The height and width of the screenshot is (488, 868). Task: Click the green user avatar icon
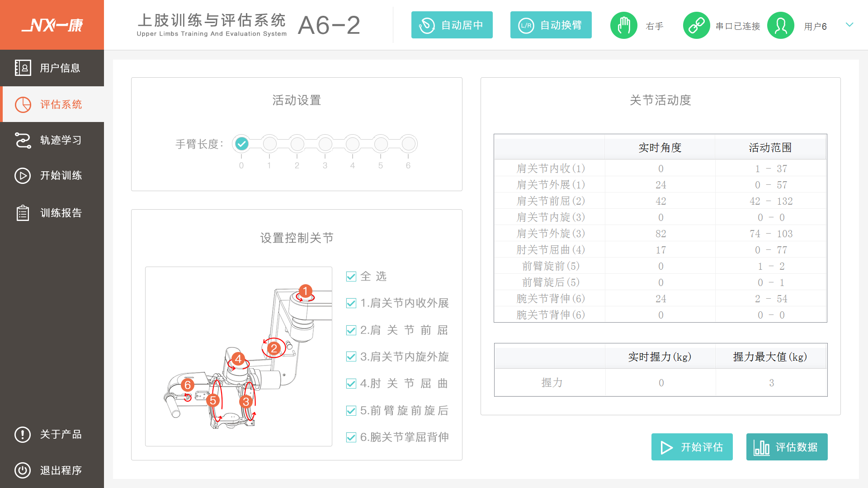pos(780,25)
